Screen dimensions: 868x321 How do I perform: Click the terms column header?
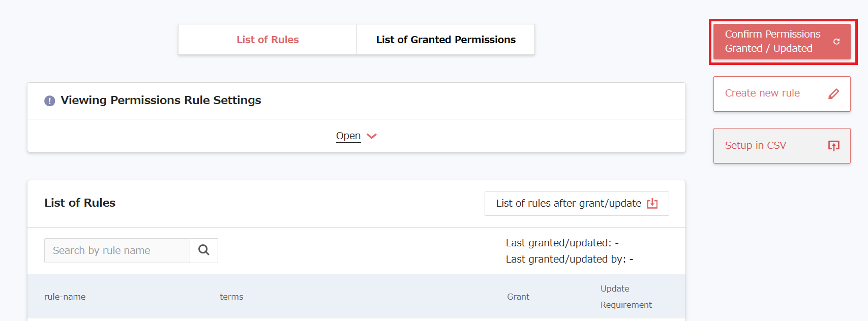point(231,297)
